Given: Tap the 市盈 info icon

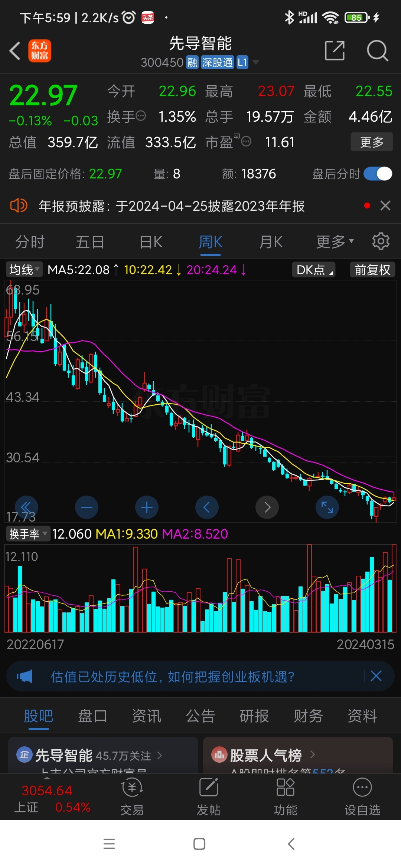Looking at the screenshot, I should pyautogui.click(x=246, y=141).
